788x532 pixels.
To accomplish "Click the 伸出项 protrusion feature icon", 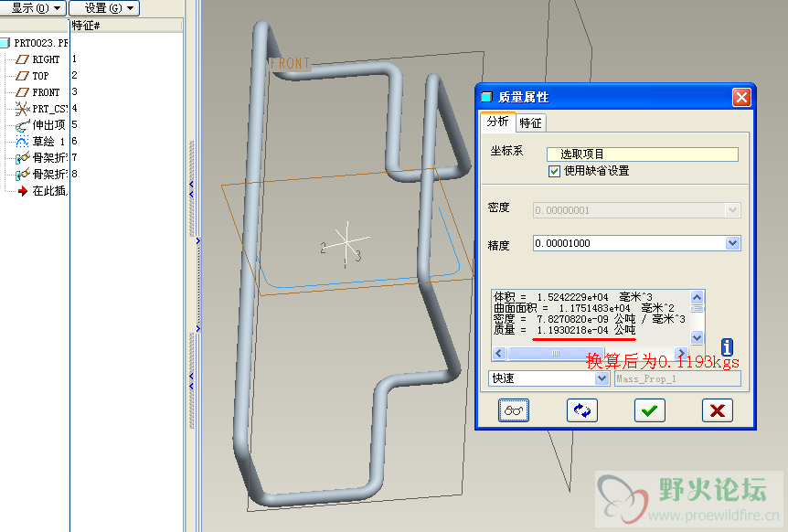I will [x=23, y=125].
